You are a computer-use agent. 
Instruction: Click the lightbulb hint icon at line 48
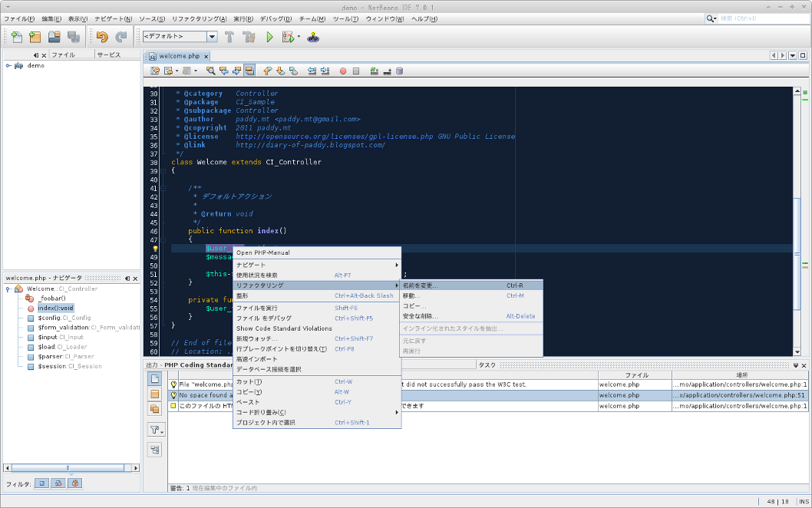click(x=154, y=249)
